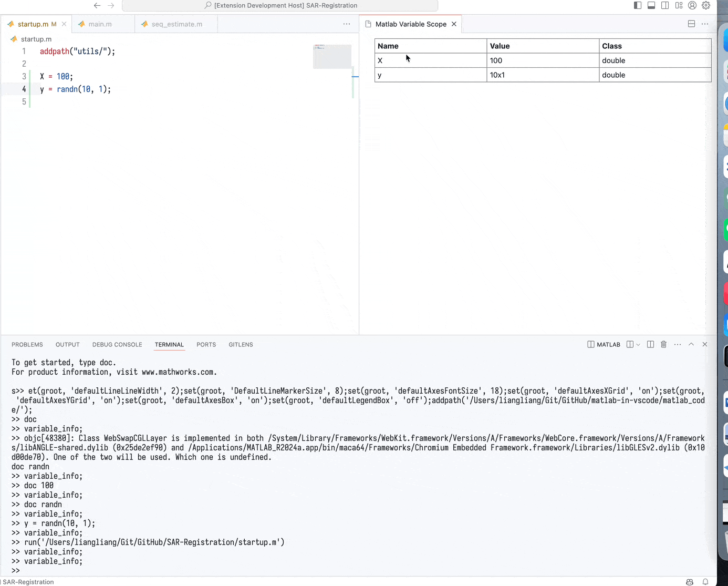728x586 pixels.
Task: Click the new terminal split button icon
Action: coord(630,345)
